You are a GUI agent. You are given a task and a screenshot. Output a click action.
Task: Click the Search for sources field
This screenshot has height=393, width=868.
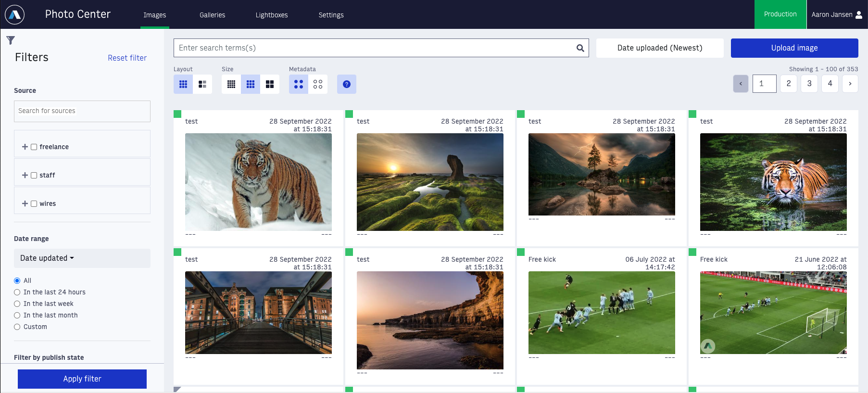(x=82, y=111)
